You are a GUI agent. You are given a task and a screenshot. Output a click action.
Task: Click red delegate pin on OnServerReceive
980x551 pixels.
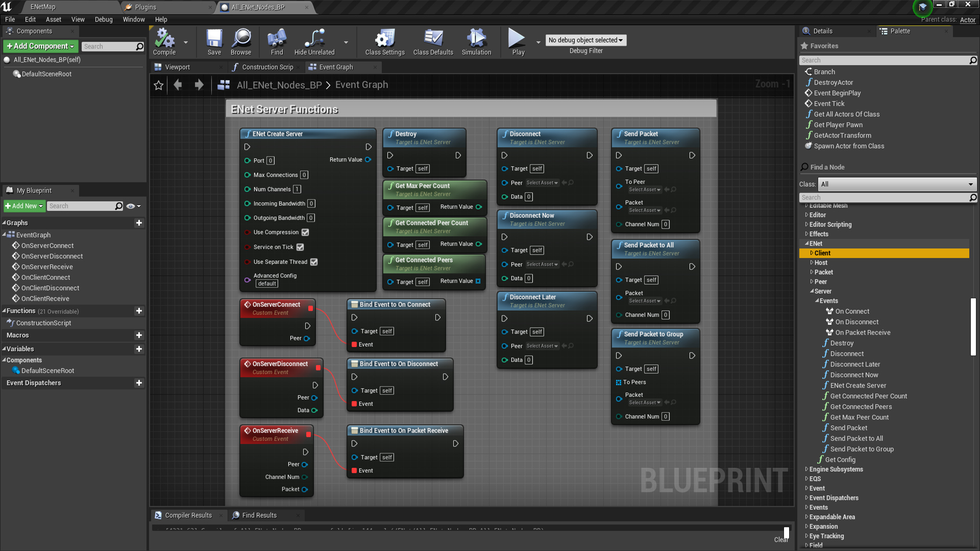(x=309, y=435)
